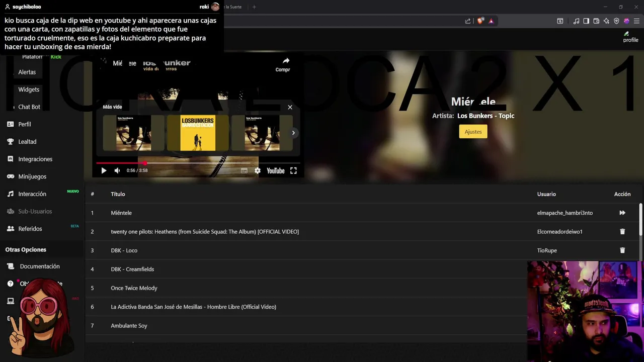Open Brave playlist music note icon
644x362 pixels.
coord(576,21)
